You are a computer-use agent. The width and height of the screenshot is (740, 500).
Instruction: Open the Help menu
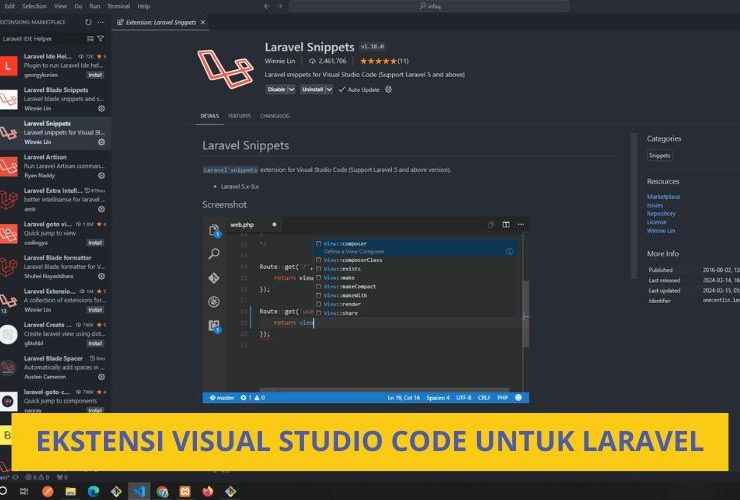click(144, 6)
